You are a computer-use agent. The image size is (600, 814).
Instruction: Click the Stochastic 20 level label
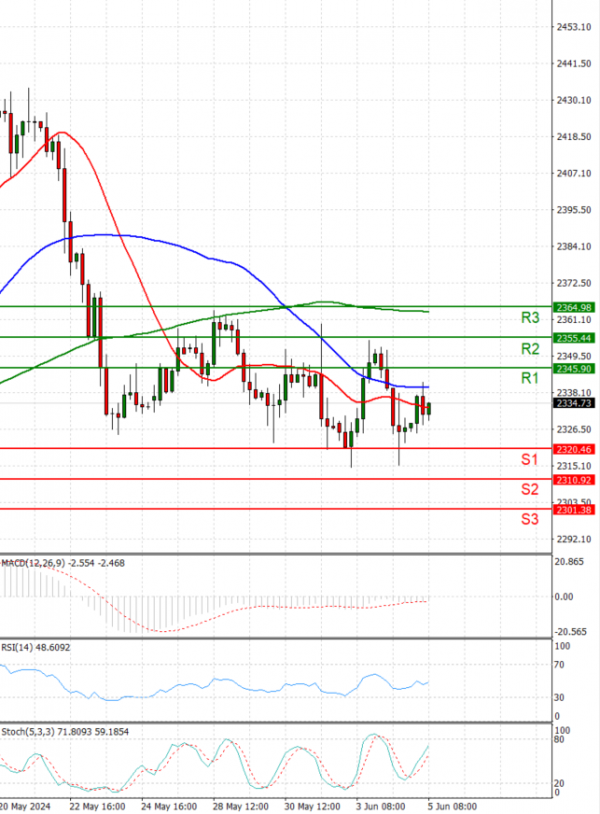click(560, 783)
